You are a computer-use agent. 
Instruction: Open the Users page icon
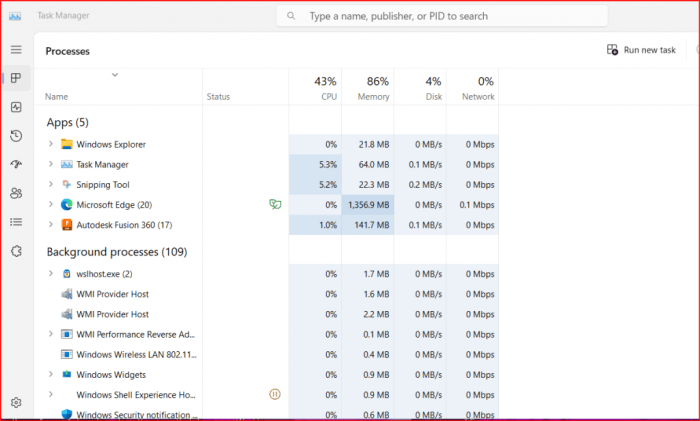click(x=16, y=193)
